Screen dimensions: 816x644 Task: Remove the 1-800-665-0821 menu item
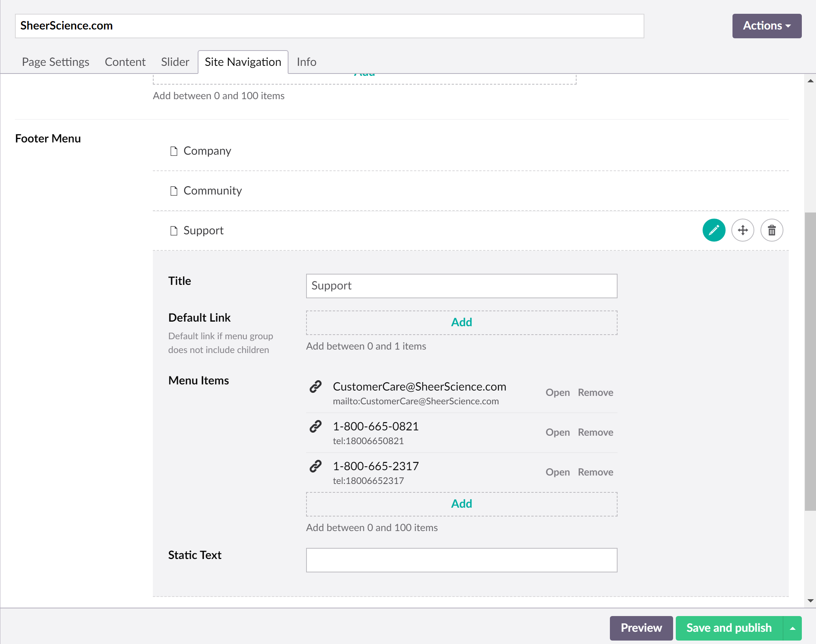click(595, 433)
